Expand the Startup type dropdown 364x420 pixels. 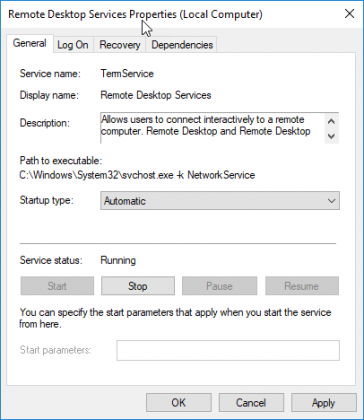coord(220,201)
